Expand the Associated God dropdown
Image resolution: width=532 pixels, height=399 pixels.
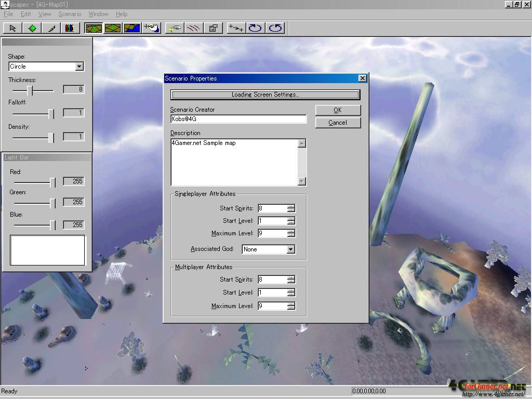290,249
